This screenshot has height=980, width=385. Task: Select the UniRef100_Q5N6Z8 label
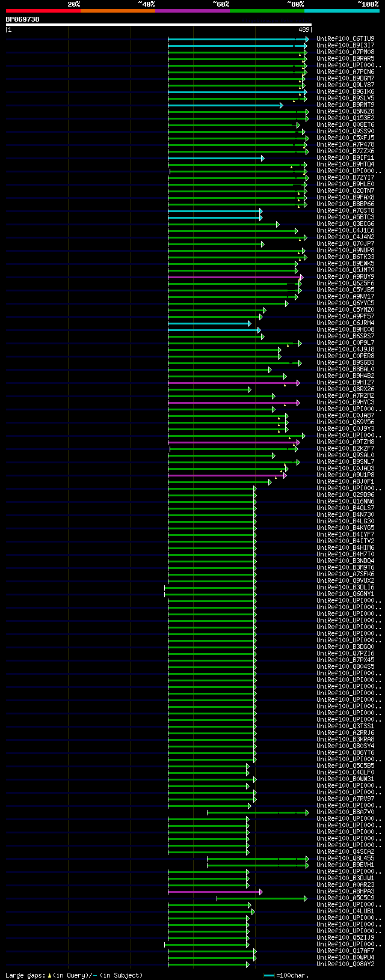pos(345,112)
